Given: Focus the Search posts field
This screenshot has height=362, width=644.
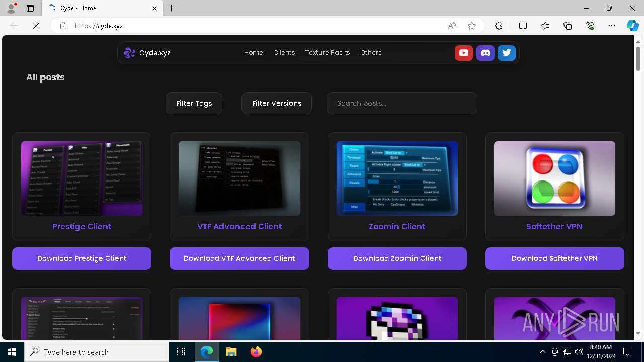Looking at the screenshot, I should point(402,103).
